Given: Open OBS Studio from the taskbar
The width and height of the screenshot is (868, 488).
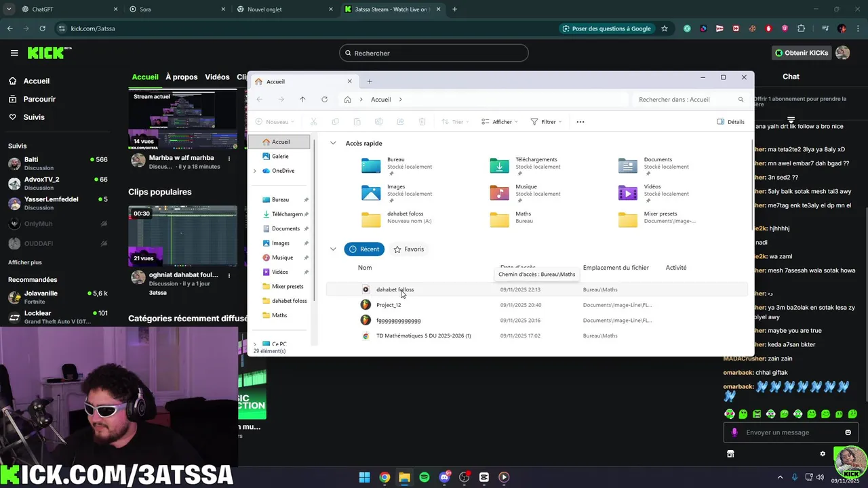Looking at the screenshot, I should click(464, 477).
